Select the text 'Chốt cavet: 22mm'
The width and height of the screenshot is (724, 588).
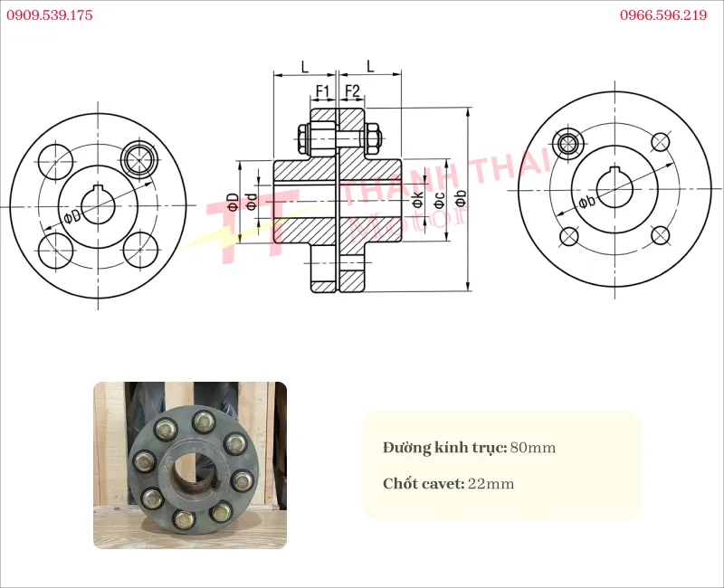pos(448,483)
